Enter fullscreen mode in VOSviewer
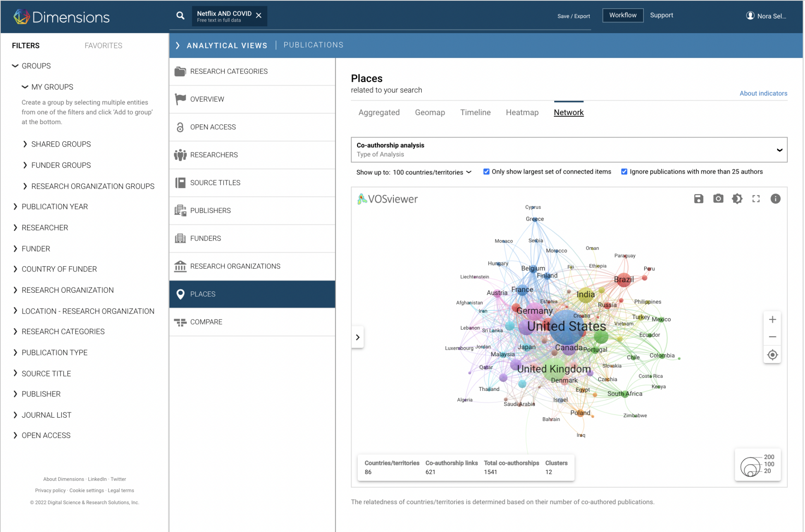Image resolution: width=805 pixels, height=532 pixels. tap(756, 199)
